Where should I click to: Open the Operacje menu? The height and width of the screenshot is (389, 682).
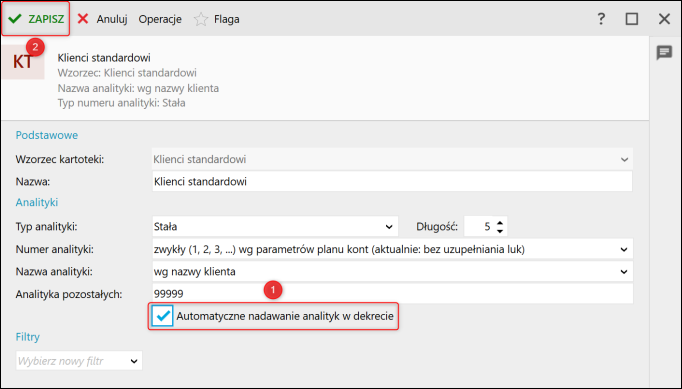coord(160,19)
